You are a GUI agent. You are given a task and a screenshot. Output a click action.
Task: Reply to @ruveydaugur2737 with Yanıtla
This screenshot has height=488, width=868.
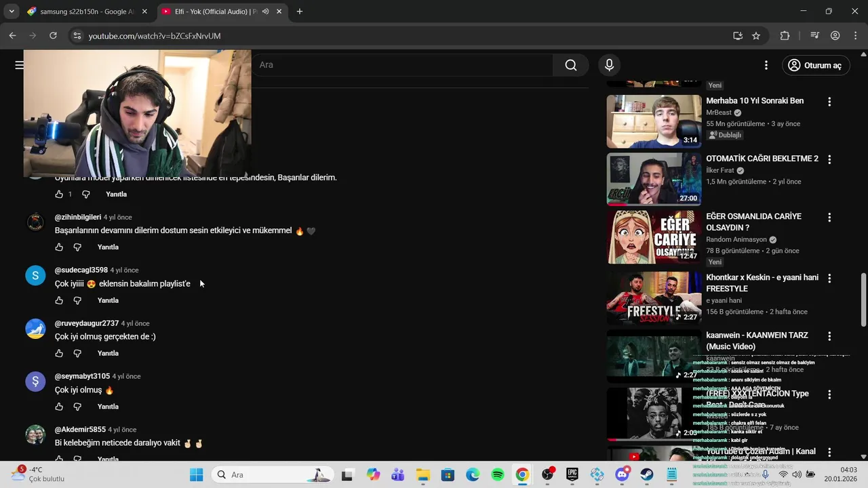point(108,353)
